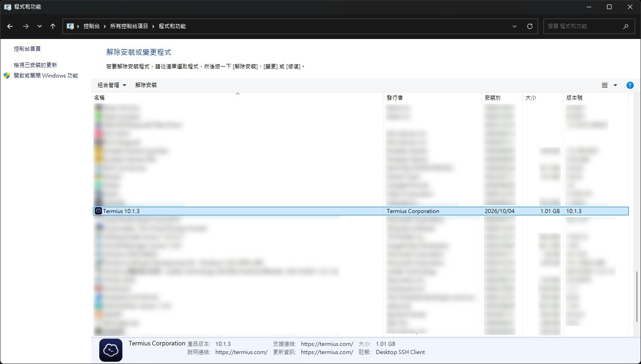The height and width of the screenshot is (364, 641).
Task: Click the Termius app icon in the list row
Action: (98, 211)
